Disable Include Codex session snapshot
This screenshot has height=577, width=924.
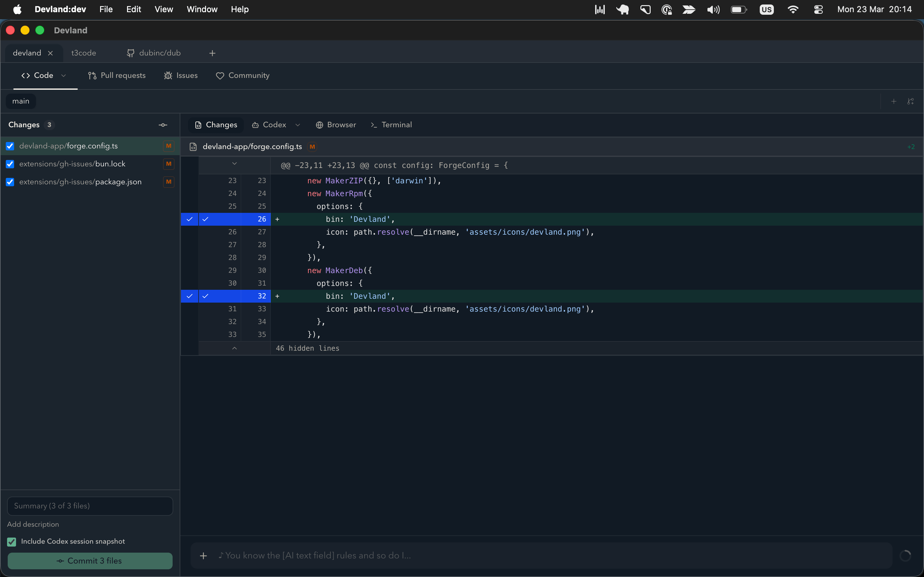[x=12, y=541]
